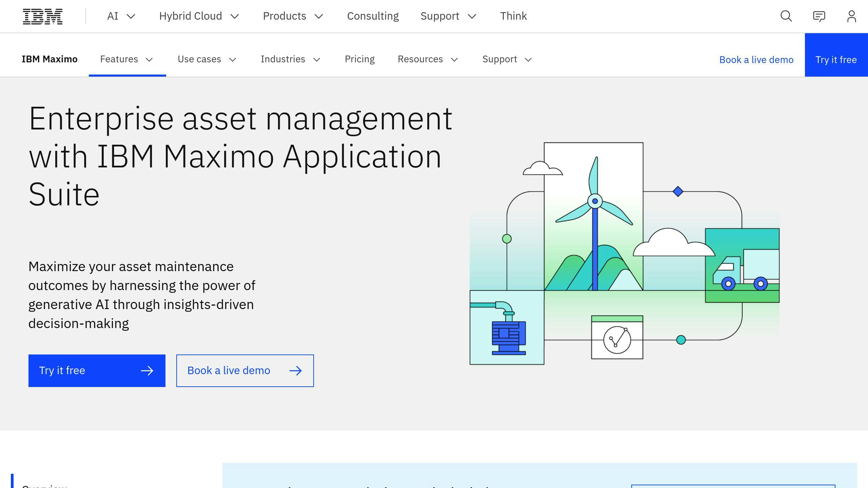Open the chat/contact icon in header
868x488 pixels.
[819, 16]
